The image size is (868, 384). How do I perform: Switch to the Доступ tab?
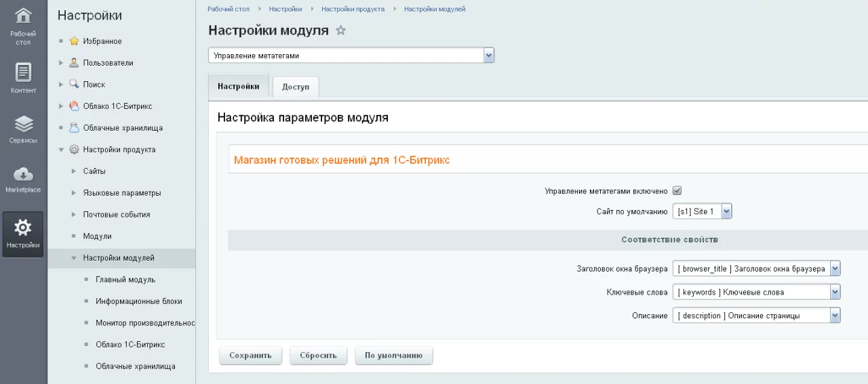pyautogui.click(x=296, y=87)
